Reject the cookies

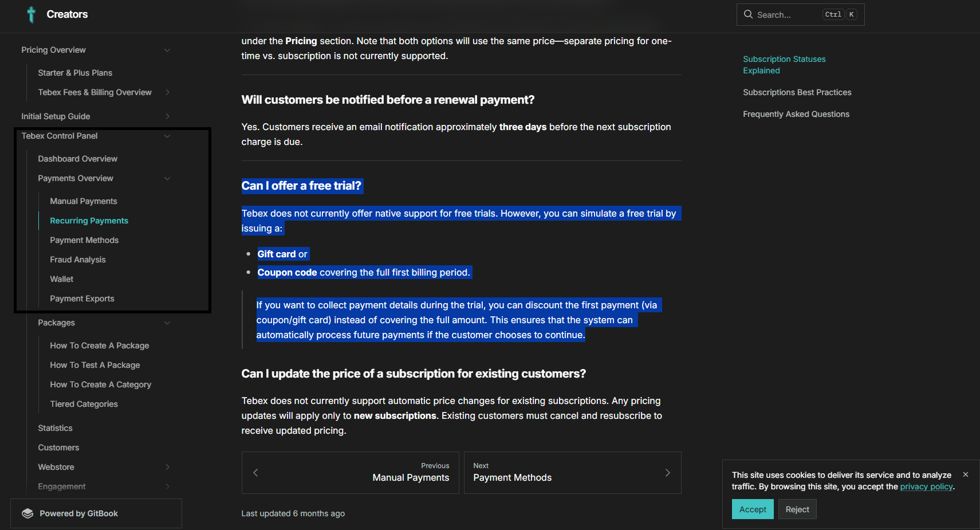(797, 509)
